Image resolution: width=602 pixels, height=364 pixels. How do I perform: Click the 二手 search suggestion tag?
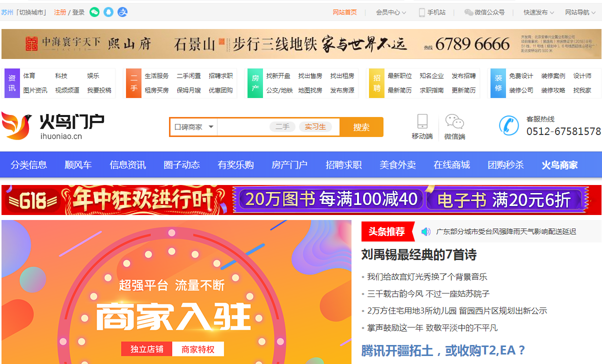[x=282, y=127]
